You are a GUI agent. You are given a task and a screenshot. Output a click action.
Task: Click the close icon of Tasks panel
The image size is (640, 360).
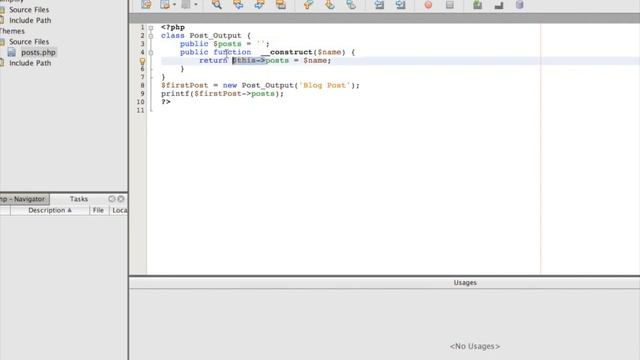121,199
